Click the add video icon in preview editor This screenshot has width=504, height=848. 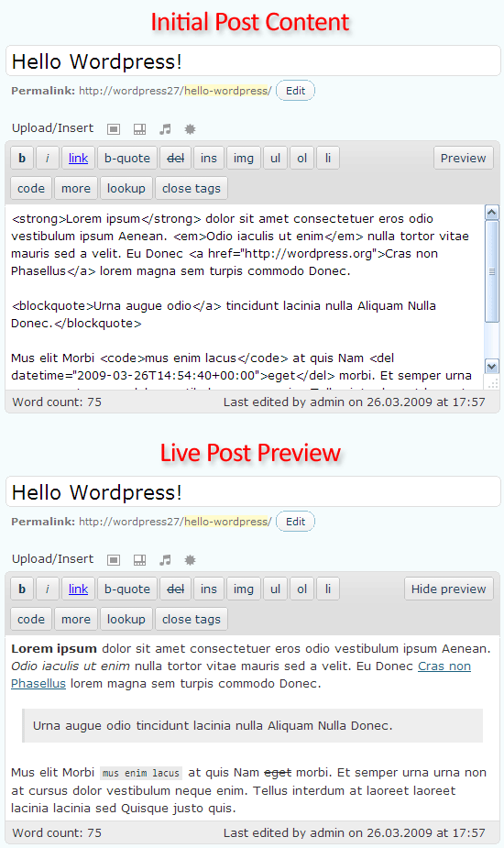(x=139, y=560)
